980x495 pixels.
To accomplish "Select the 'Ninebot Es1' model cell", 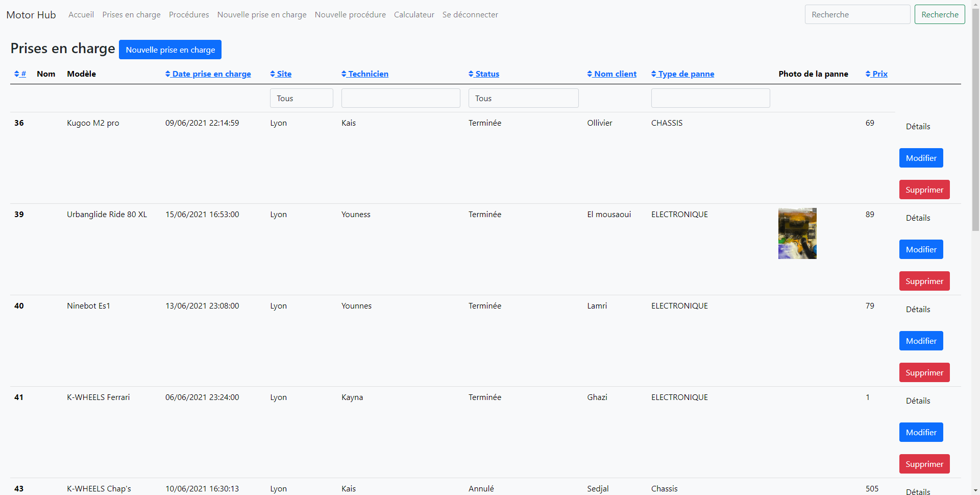I will click(x=88, y=306).
